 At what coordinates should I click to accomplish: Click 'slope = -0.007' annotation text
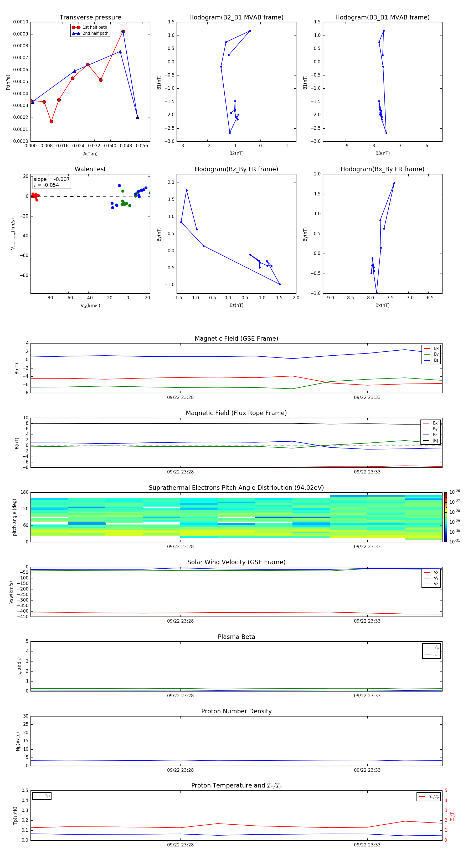pyautogui.click(x=52, y=179)
